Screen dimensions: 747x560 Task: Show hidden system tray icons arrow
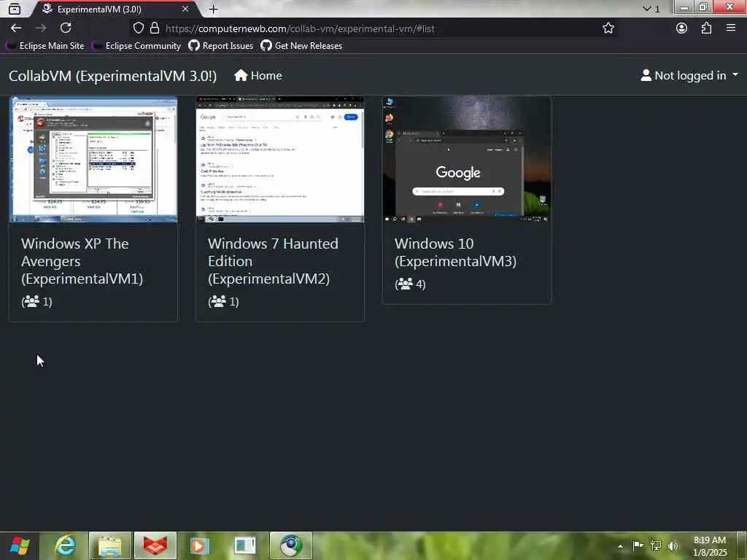[620, 545]
